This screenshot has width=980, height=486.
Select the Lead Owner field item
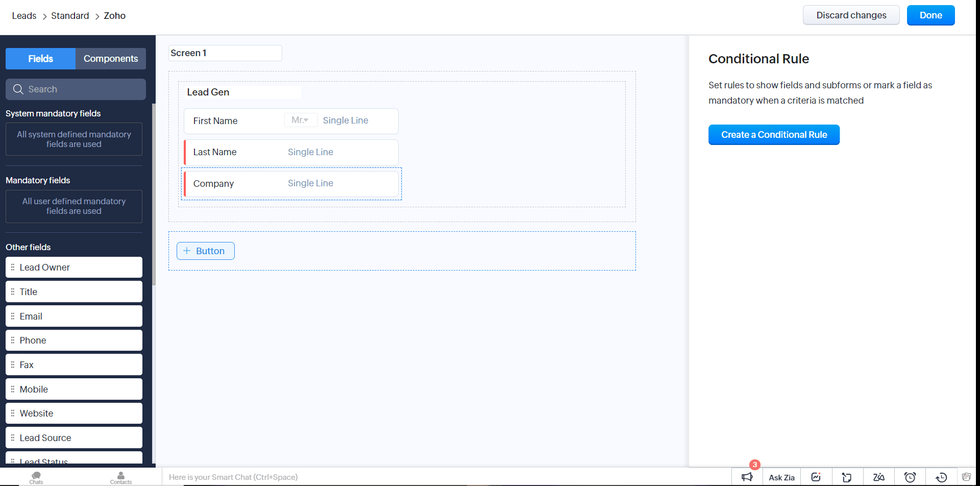click(74, 268)
